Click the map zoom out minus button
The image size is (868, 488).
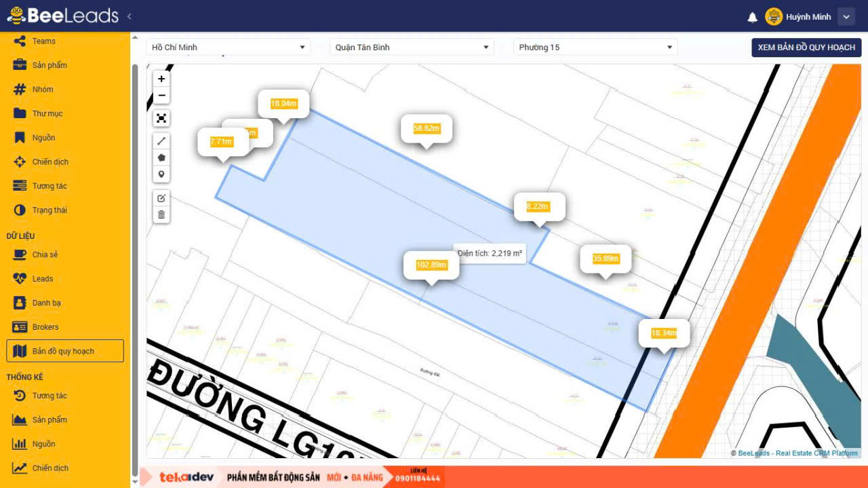click(161, 96)
